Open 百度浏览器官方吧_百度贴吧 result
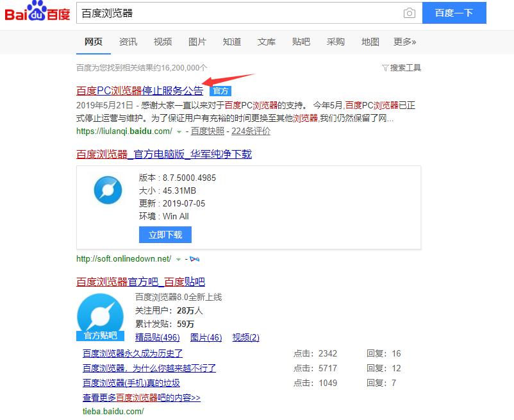This screenshot has height=420, width=514. 140,281
